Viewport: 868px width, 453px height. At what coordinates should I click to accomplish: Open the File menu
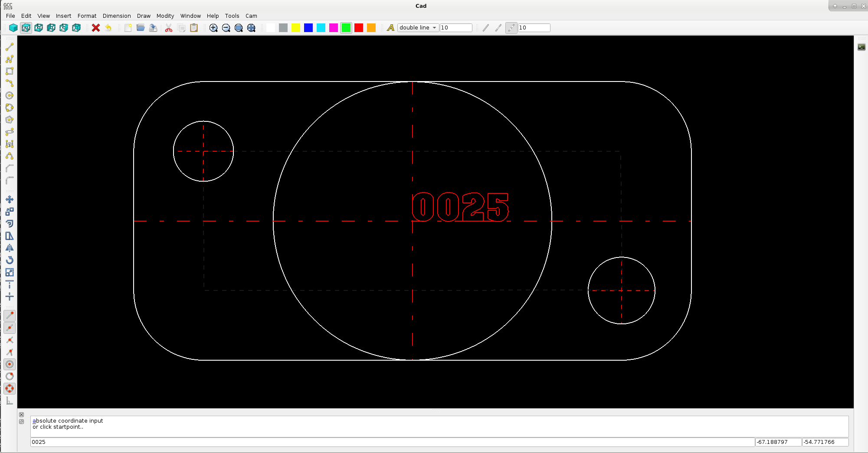click(x=10, y=16)
